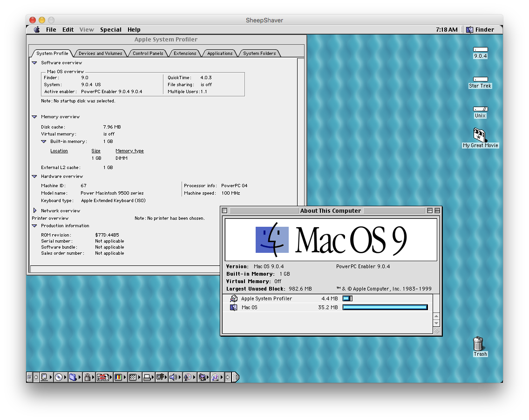Click the Keychain padlock icon in Control Strip
The image size is (529, 420).
[88, 377]
